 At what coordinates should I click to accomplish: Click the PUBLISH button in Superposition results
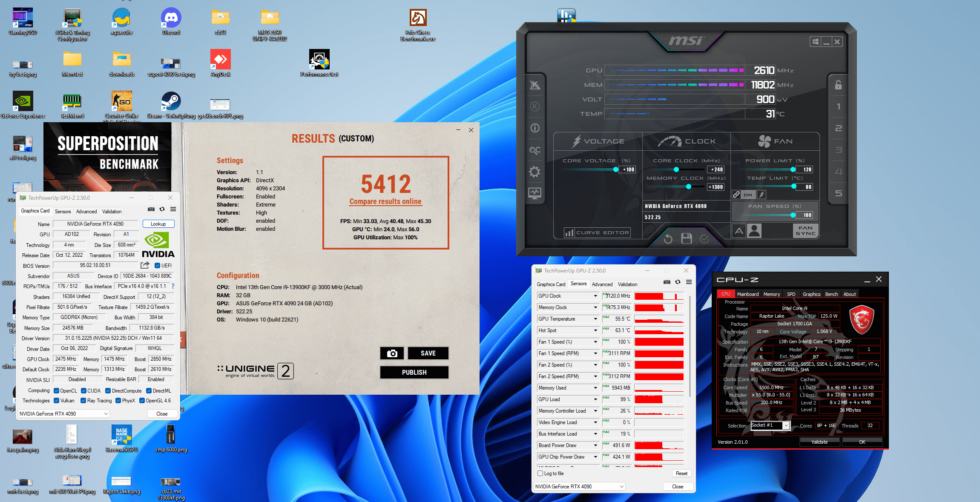414,372
